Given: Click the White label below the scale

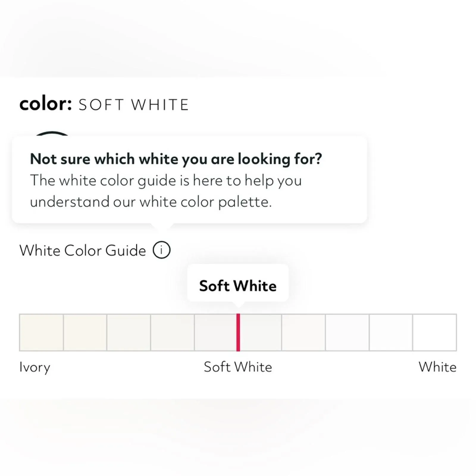Looking at the screenshot, I should [x=437, y=367].
